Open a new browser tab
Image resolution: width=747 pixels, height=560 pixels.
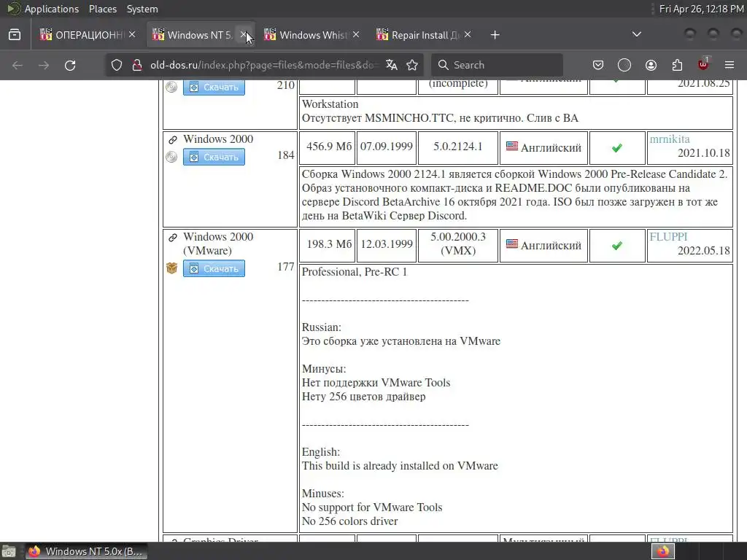(x=495, y=35)
